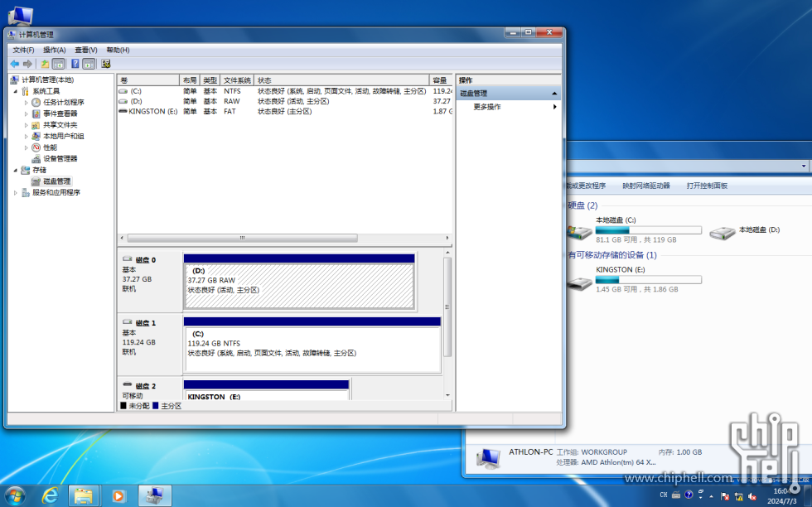
Task: Collapse the 存储 tree node arrow
Action: 16,171
